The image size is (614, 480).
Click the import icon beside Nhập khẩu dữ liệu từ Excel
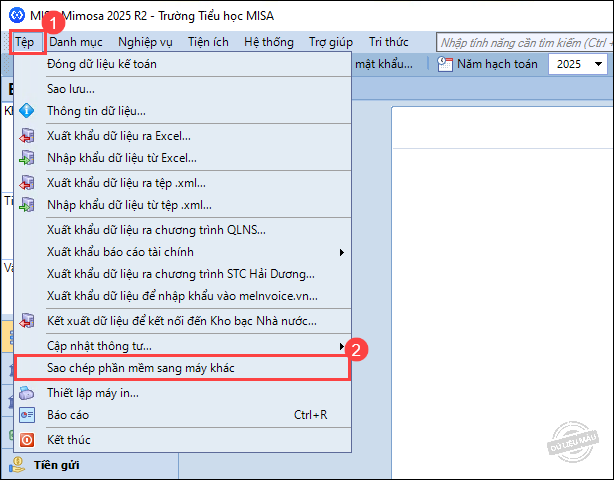tap(27, 158)
